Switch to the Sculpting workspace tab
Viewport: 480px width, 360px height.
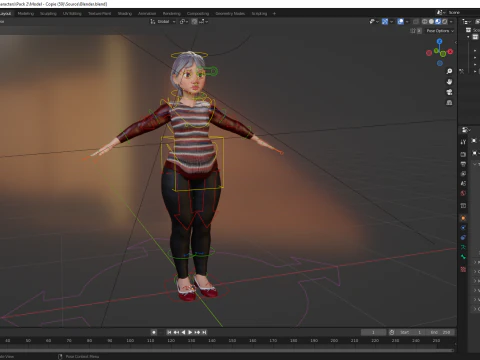tap(48, 14)
